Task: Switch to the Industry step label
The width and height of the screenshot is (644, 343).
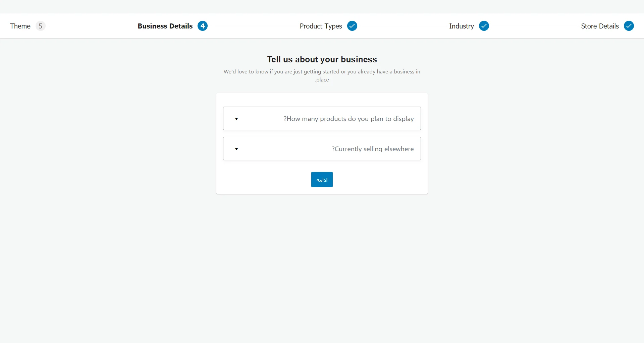Action: [461, 26]
